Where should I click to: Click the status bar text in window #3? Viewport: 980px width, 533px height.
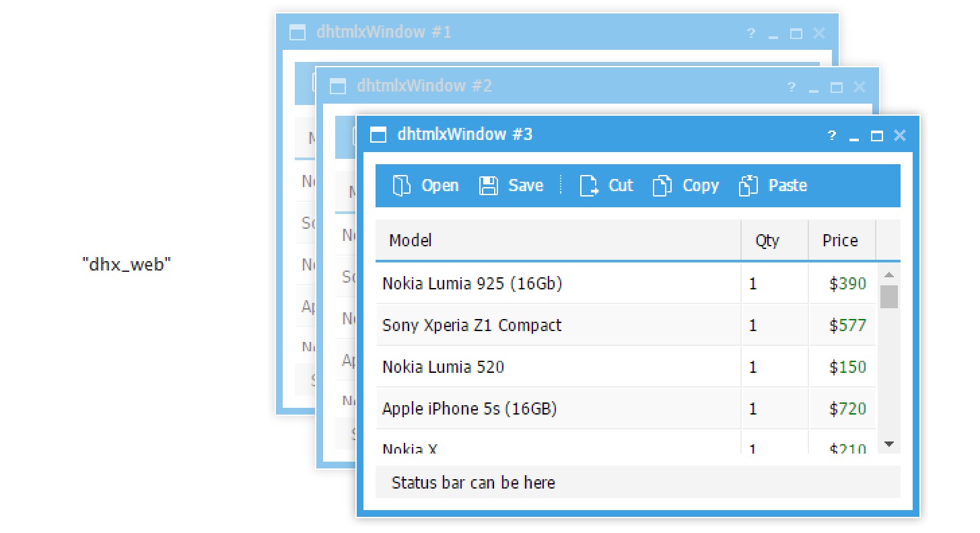point(473,483)
